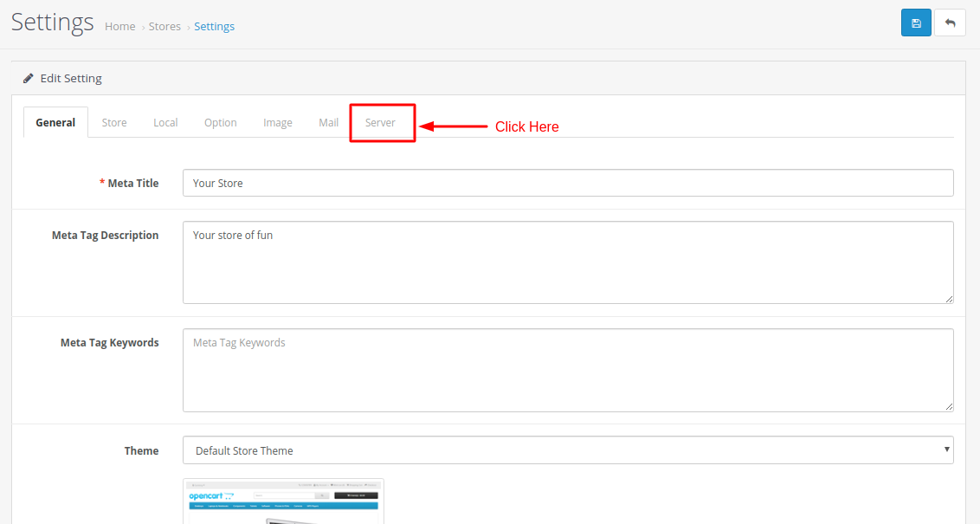Click the Meta Tag Keywords label

coord(109,343)
